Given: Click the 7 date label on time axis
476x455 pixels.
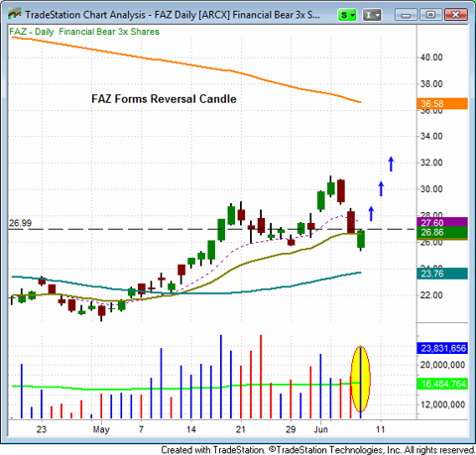Looking at the screenshot, I should coord(141,429).
